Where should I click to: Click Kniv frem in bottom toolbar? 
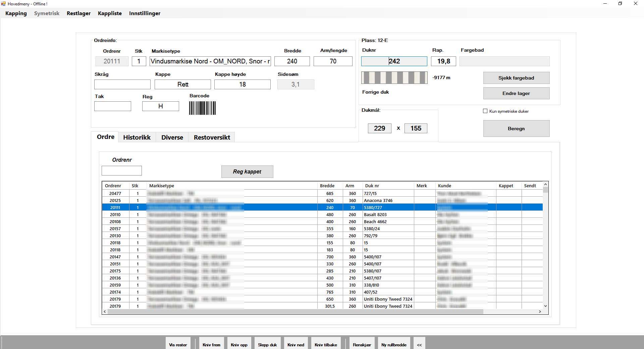pyautogui.click(x=211, y=344)
